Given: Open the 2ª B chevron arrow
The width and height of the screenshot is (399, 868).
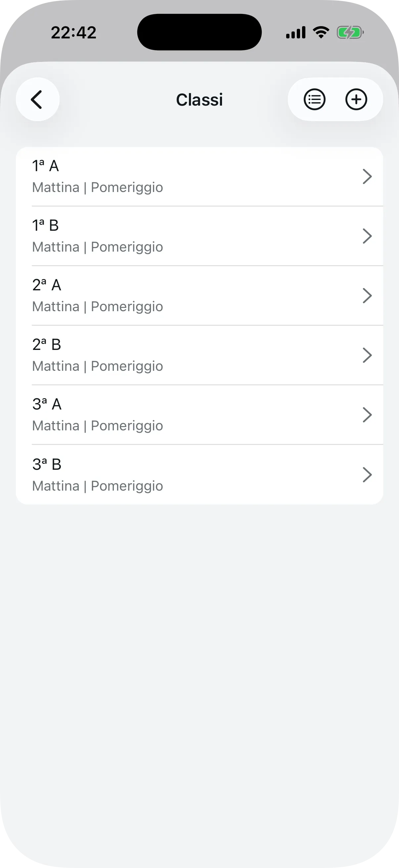Looking at the screenshot, I should tap(367, 355).
